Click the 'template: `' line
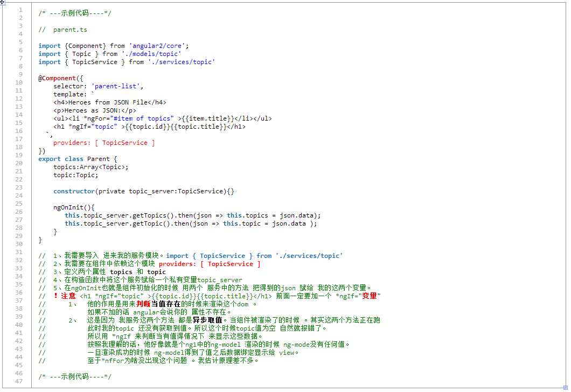The height and width of the screenshot is (392, 571). pos(74,94)
